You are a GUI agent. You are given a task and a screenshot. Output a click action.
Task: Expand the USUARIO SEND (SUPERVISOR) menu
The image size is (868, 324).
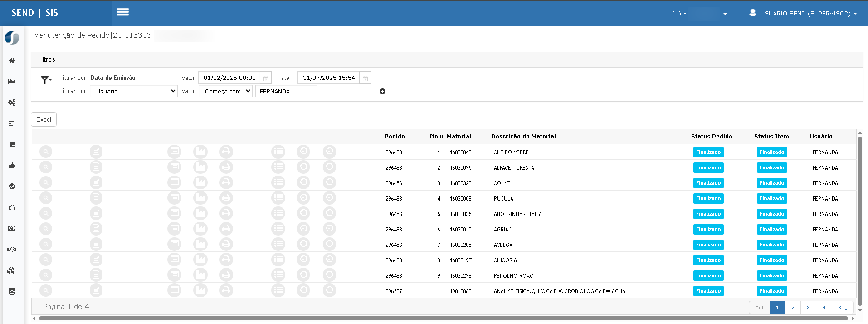803,13
